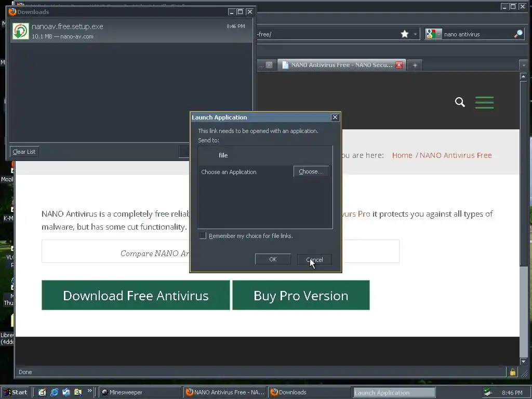Open the address bar history dropdown arrow
This screenshot has height=399, width=532.
[415, 34]
